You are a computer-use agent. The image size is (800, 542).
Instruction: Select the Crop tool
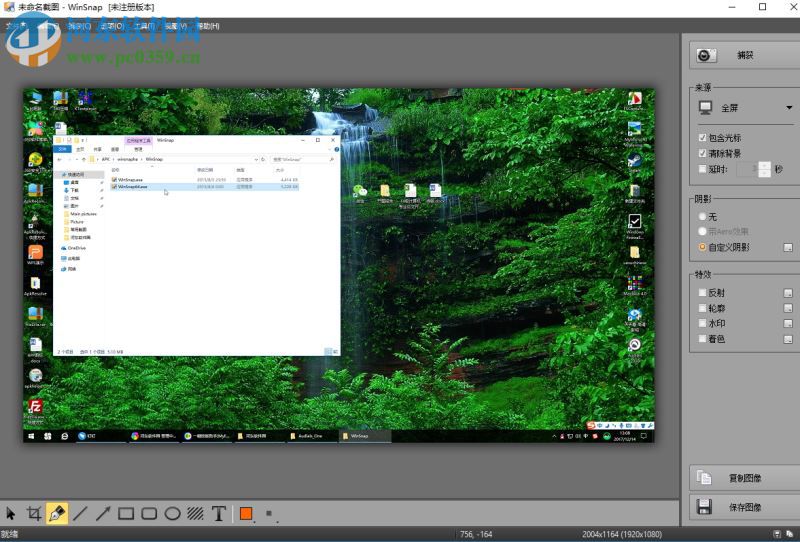34,514
